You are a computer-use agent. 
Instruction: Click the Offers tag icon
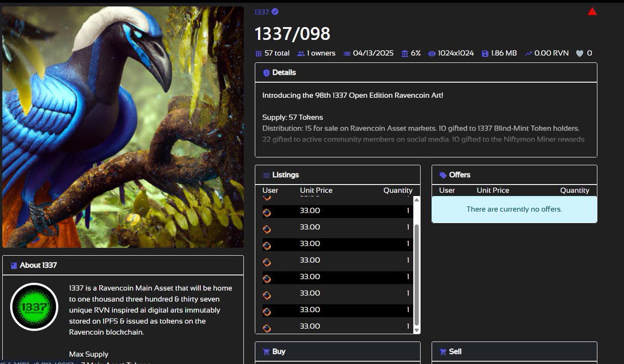pyautogui.click(x=443, y=175)
